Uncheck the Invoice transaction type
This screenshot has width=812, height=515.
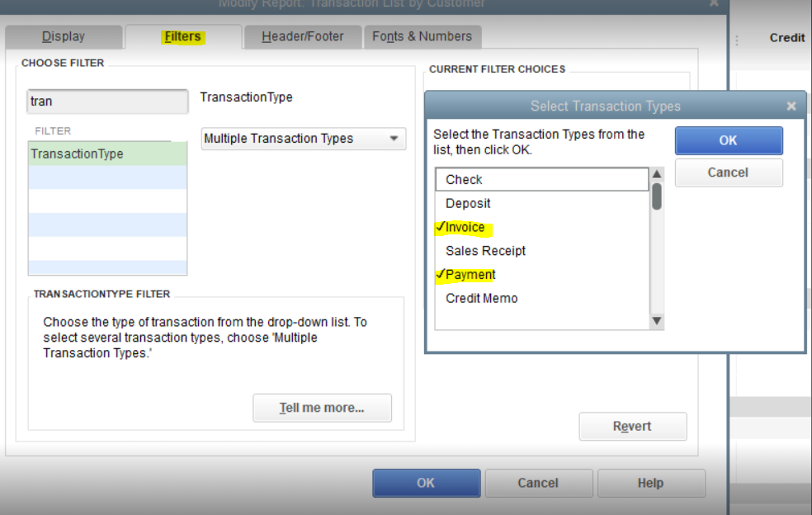(x=465, y=227)
